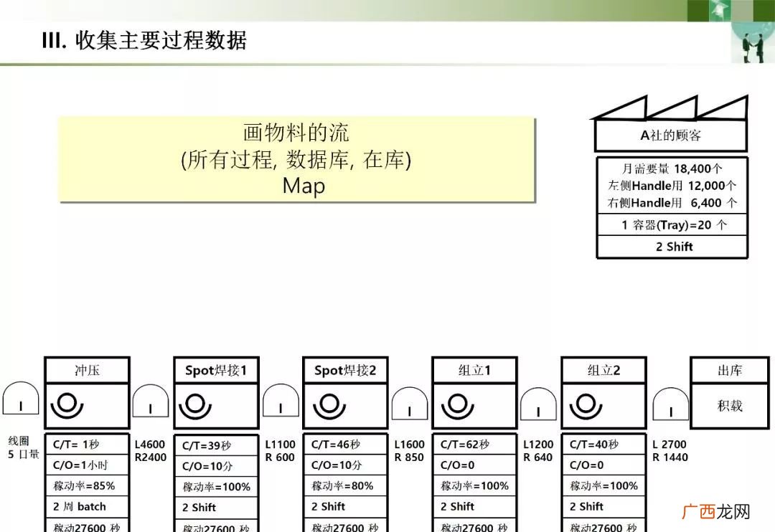Select the 冲压 process title box
Image resolution: width=775 pixels, height=532 pixels.
coord(87,370)
